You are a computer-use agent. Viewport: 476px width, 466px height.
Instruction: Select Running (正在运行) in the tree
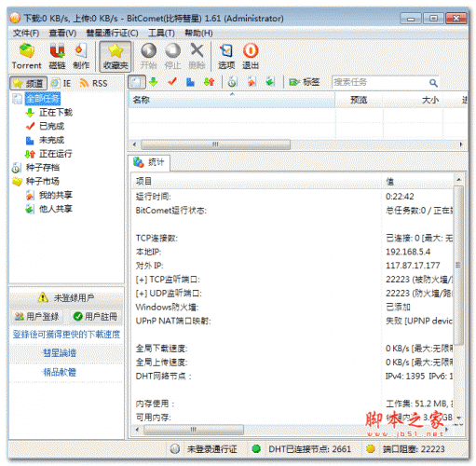coord(55,154)
